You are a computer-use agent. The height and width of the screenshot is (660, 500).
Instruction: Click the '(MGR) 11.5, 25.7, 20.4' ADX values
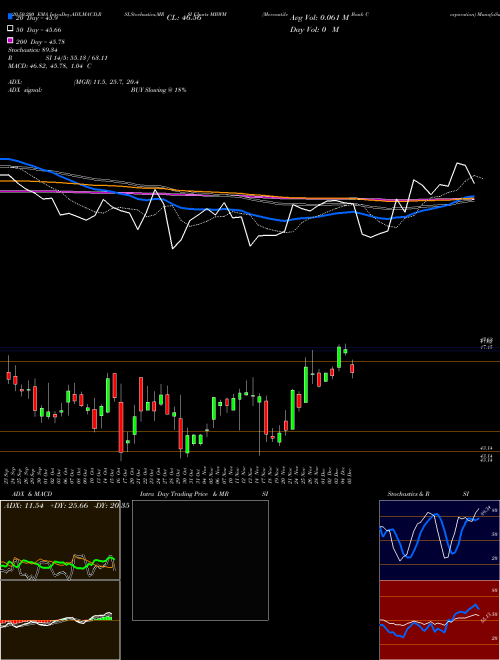point(106,82)
